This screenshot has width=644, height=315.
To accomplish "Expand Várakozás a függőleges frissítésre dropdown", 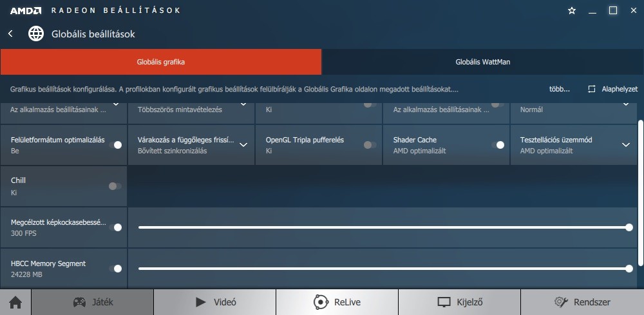I will pos(243,145).
